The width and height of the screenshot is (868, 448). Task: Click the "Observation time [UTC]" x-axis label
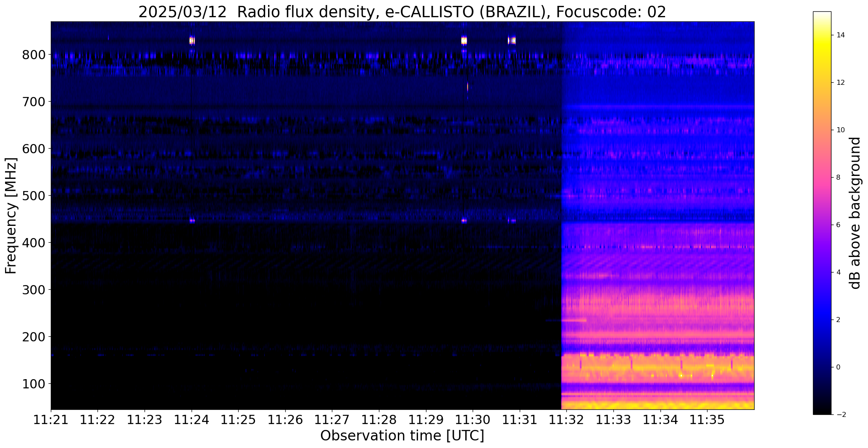click(402, 436)
